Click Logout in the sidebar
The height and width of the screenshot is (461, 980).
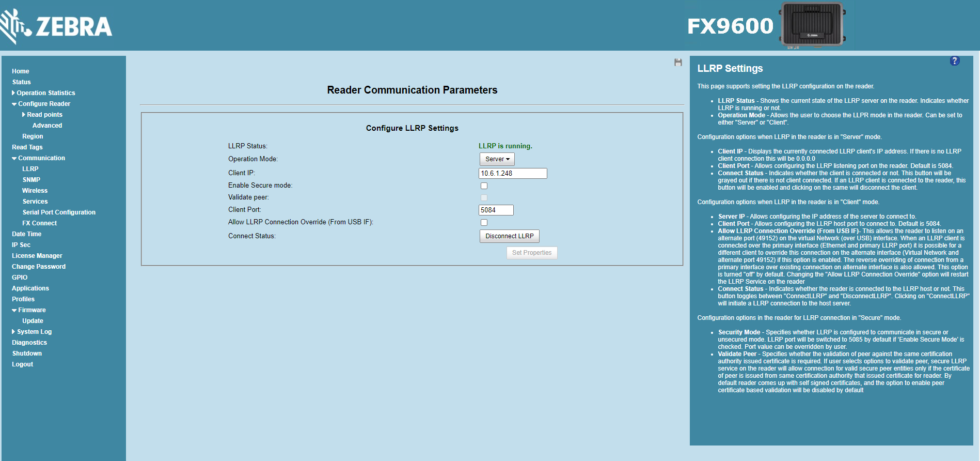tap(23, 364)
